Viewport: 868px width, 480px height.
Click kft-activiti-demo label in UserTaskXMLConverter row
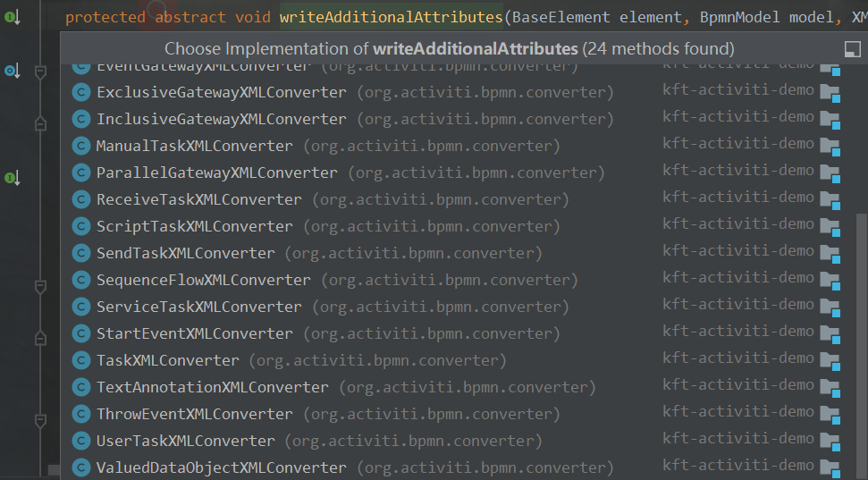tap(738, 439)
